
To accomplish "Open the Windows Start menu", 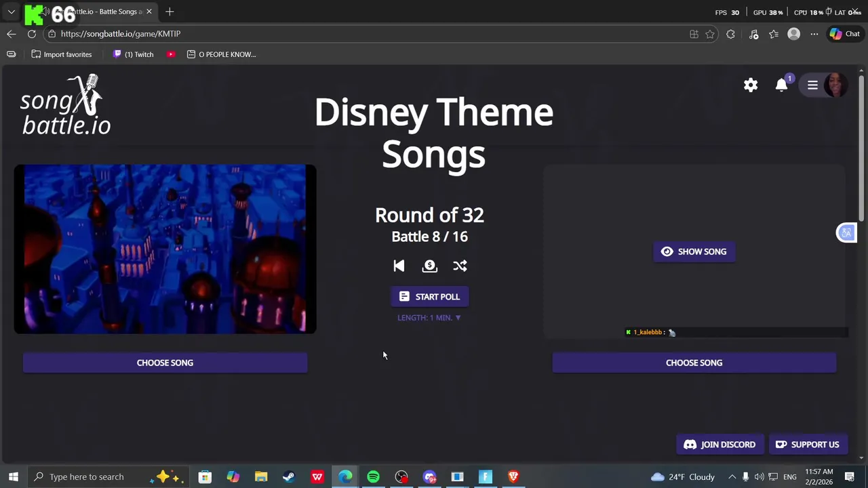I will pyautogui.click(x=13, y=476).
